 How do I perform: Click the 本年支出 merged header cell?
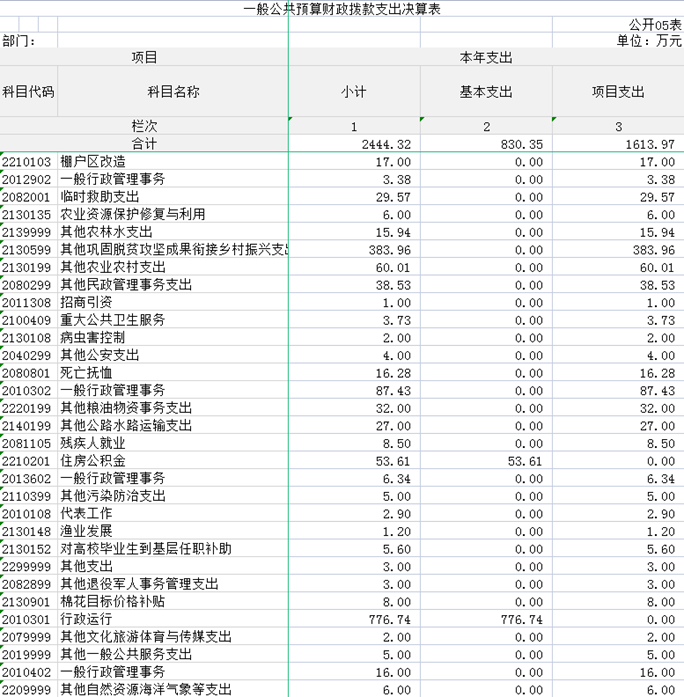tap(486, 58)
